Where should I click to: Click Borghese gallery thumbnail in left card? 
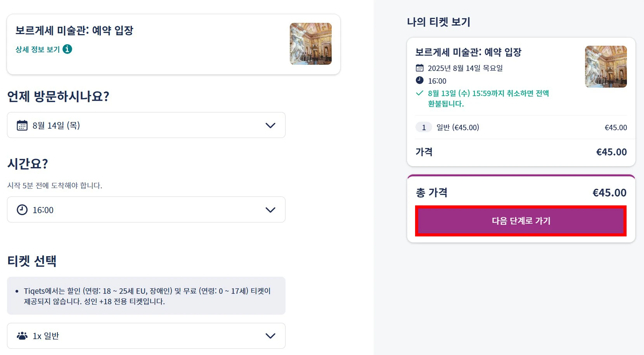coord(310,44)
